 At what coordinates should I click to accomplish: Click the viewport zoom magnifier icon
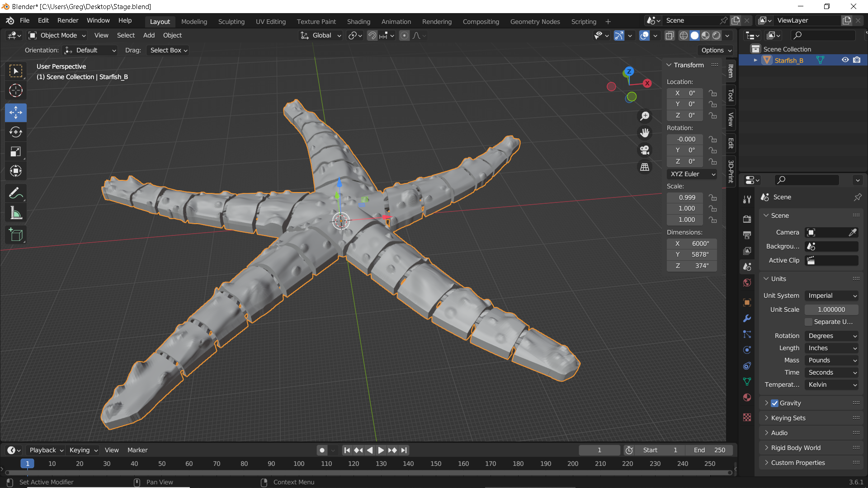pyautogui.click(x=645, y=116)
